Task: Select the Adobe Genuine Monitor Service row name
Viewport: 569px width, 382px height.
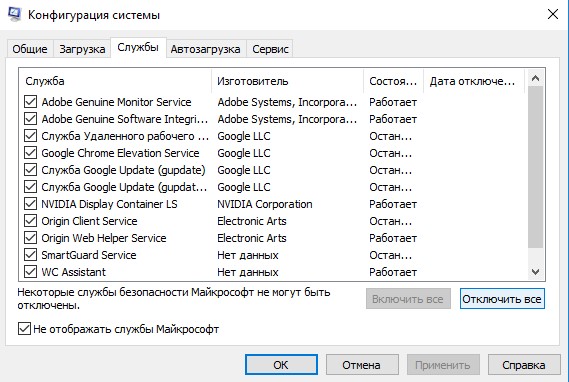Action: [116, 102]
